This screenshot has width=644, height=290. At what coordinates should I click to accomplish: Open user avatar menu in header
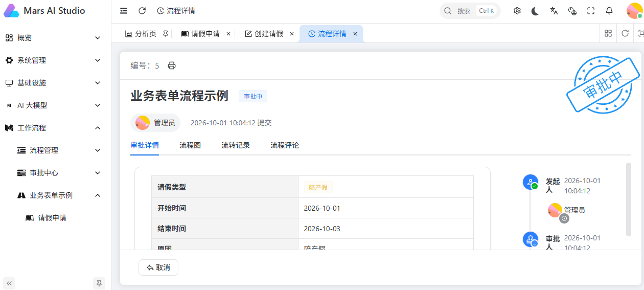click(x=634, y=11)
